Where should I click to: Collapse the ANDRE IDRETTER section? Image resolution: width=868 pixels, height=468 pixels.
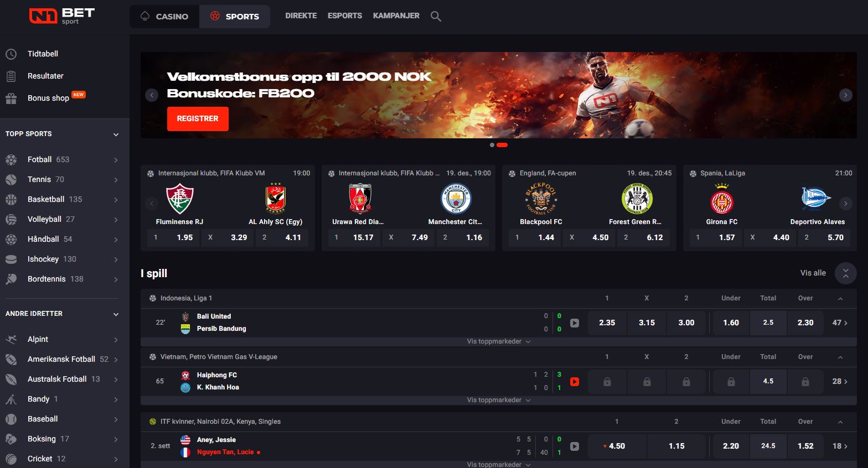pyautogui.click(x=116, y=314)
